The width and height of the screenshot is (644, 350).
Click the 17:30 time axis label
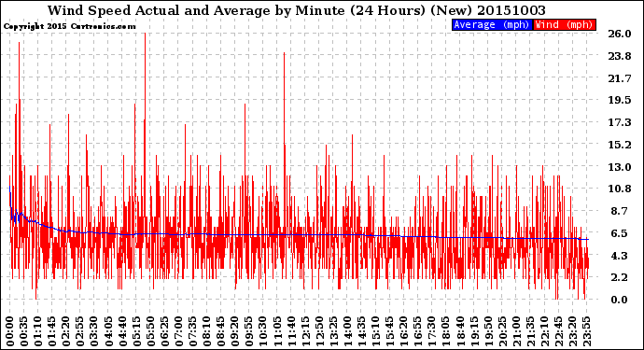click(431, 331)
